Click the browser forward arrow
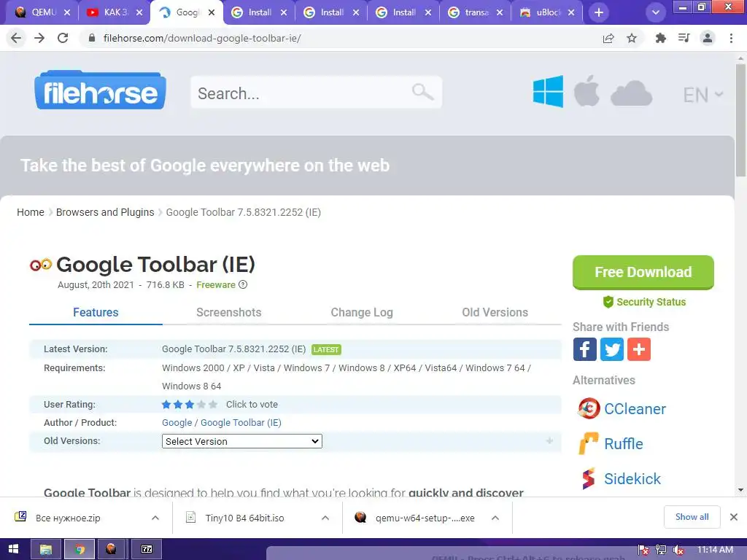This screenshot has height=560, width=747. [39, 38]
